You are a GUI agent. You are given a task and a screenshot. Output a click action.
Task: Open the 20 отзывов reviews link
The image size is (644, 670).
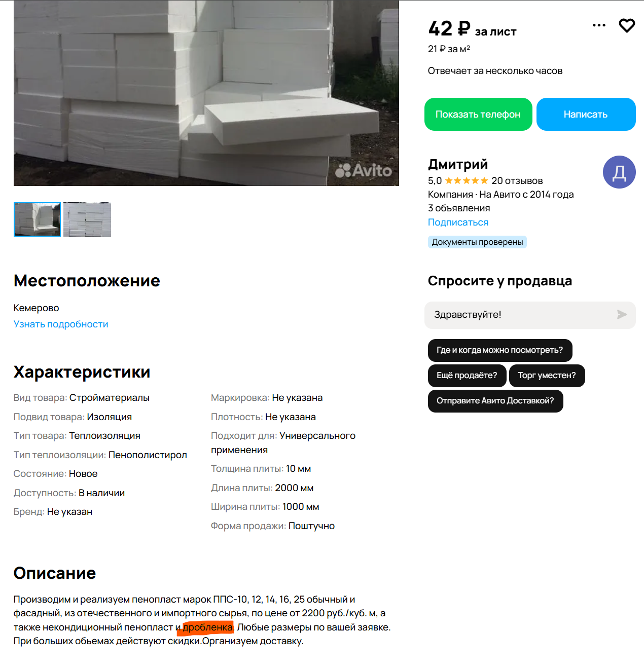tap(517, 181)
